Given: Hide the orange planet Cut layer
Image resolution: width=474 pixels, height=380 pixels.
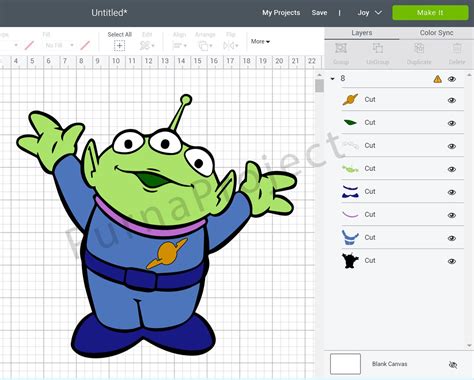Looking at the screenshot, I should coord(452,100).
